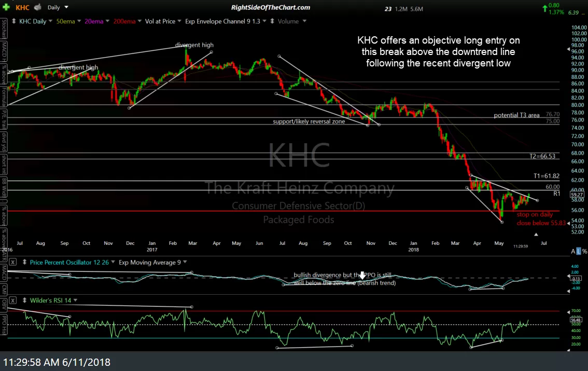Click the T2=66.53 target label

coord(542,156)
